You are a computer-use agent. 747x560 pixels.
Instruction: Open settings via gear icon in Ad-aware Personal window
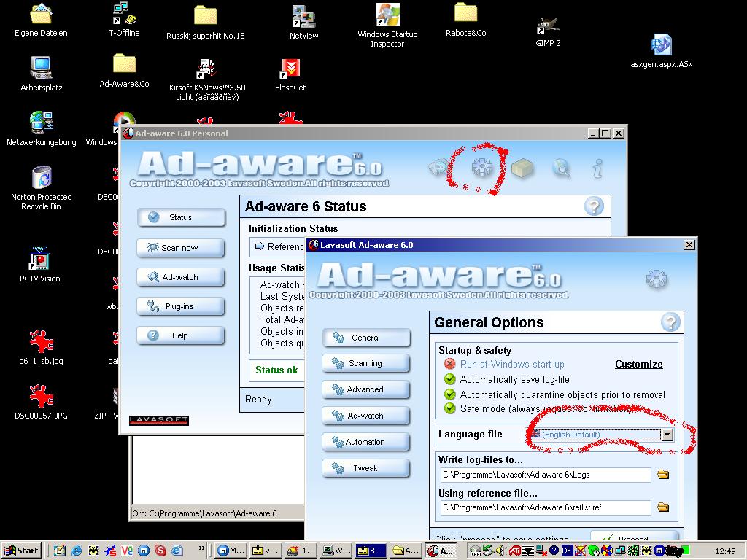(481, 167)
